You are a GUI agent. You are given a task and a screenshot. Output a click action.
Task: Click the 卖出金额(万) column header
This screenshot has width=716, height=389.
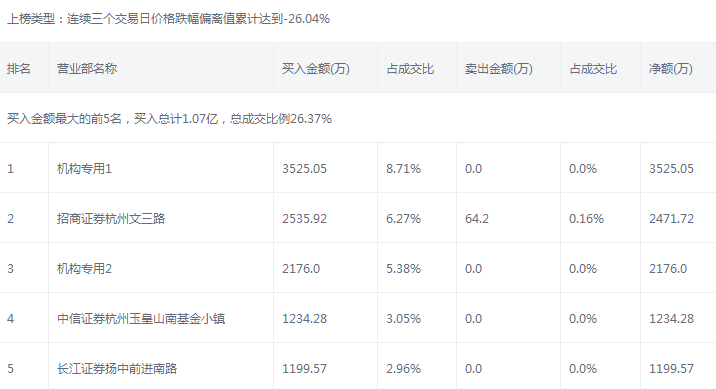coord(499,68)
